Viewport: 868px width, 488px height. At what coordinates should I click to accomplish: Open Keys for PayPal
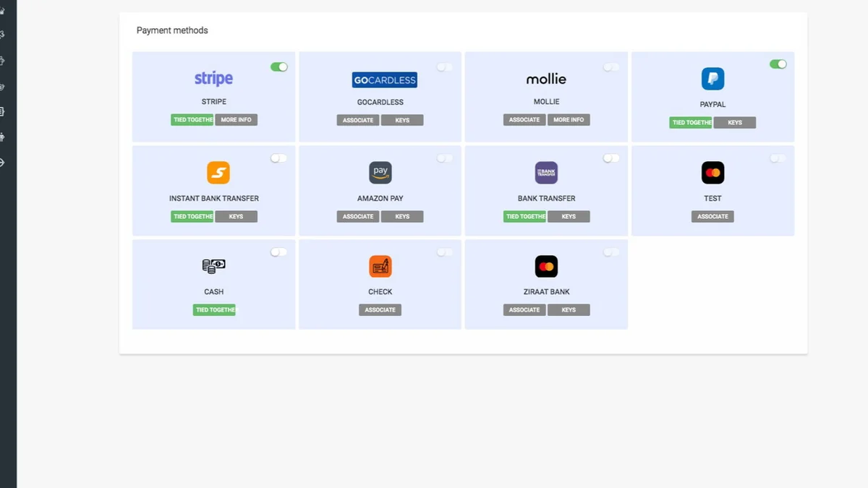pos(735,123)
